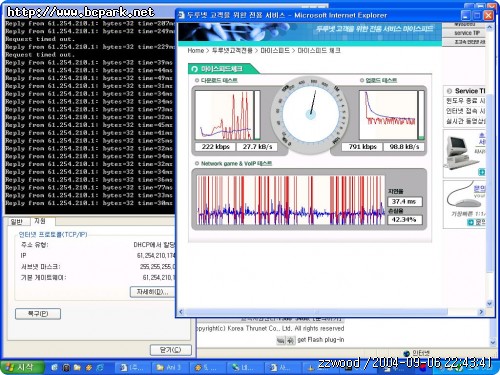Click the 98.8 kB/s upload value
The image size is (500, 375).
point(404,147)
